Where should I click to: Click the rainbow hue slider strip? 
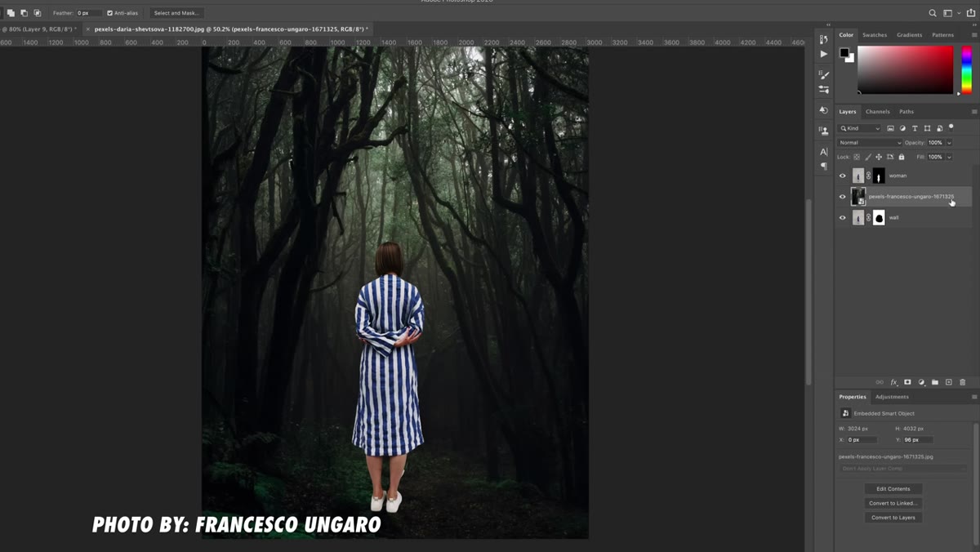tap(967, 69)
